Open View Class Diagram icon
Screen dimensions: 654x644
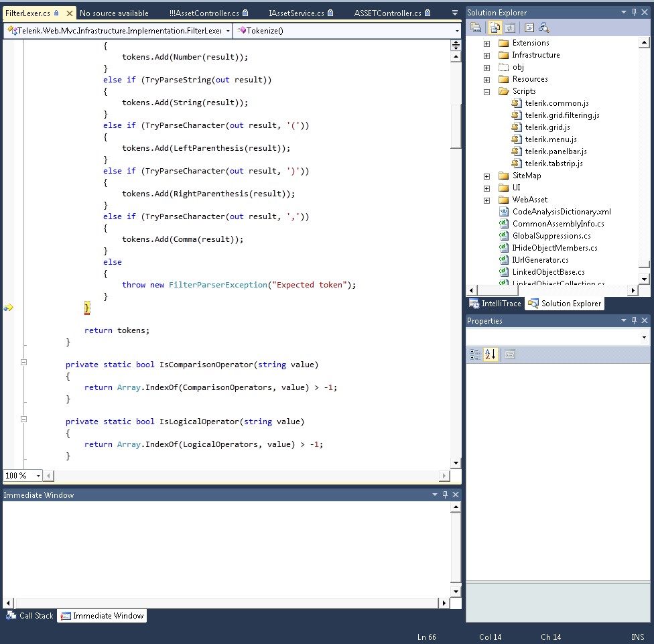pos(544,28)
